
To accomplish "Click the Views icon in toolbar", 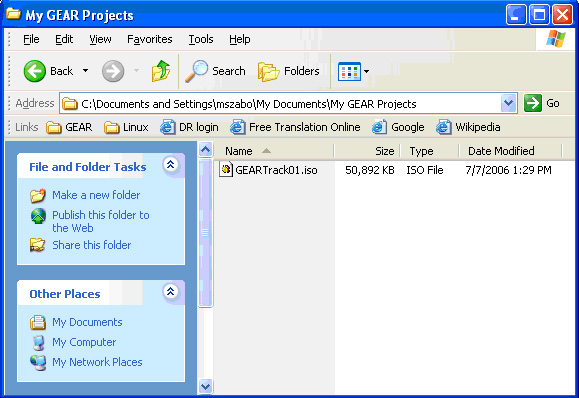I will coord(349,71).
